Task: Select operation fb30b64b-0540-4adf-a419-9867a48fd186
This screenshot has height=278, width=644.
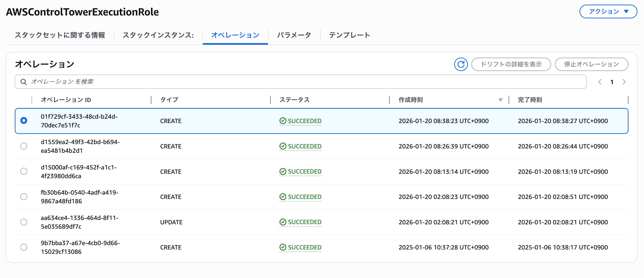Action: point(24,197)
